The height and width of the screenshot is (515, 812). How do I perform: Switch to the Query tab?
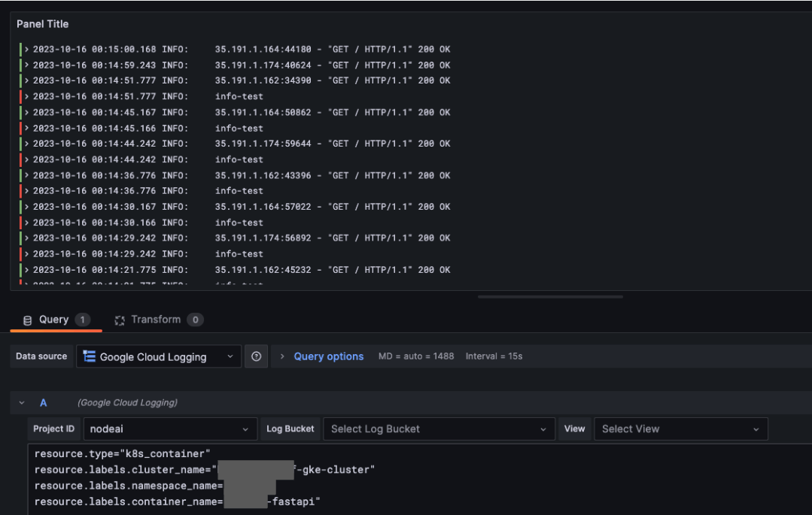(x=56, y=320)
